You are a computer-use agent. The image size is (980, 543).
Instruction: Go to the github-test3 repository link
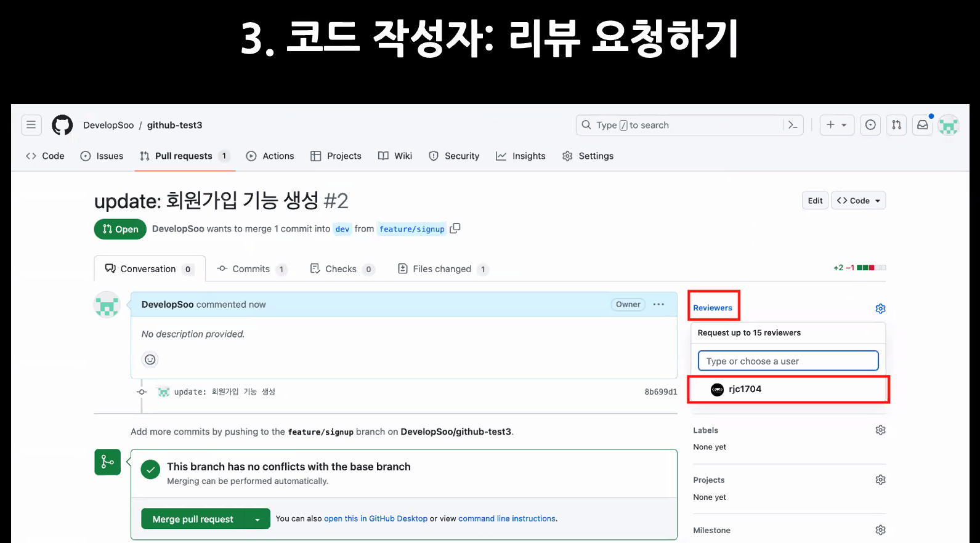coord(174,125)
